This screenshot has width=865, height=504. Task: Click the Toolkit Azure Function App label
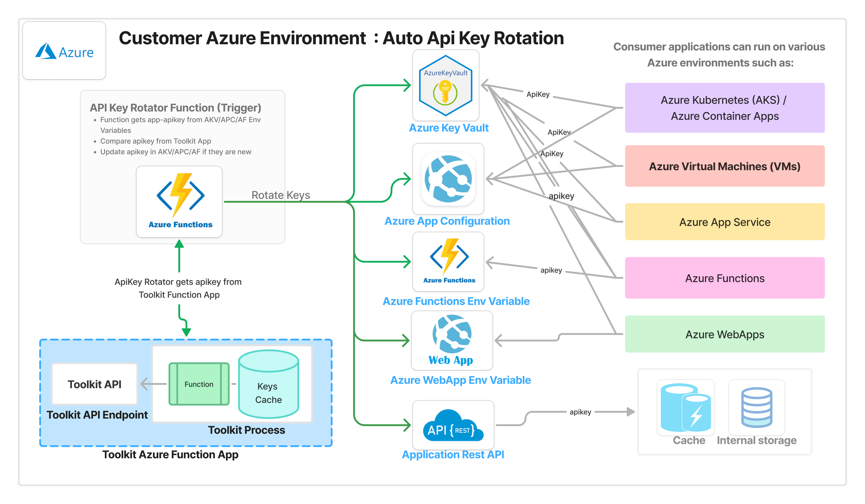pos(170,454)
